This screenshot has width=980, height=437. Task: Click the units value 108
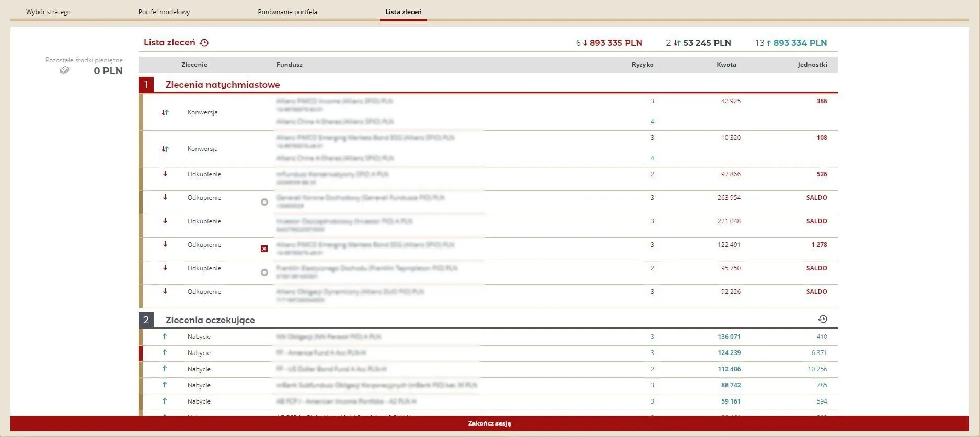822,138
